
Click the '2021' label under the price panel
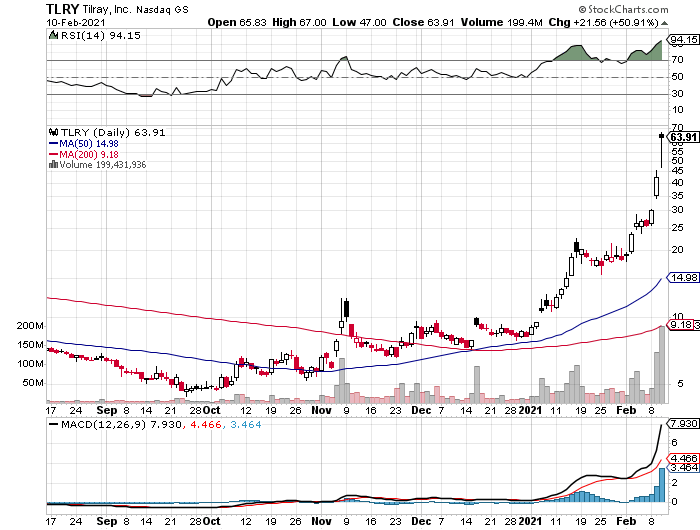pyautogui.click(x=530, y=410)
